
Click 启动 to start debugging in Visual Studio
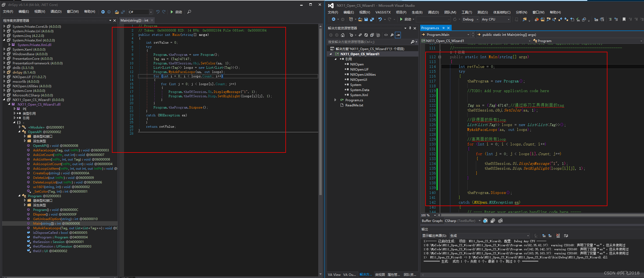tap(408, 19)
